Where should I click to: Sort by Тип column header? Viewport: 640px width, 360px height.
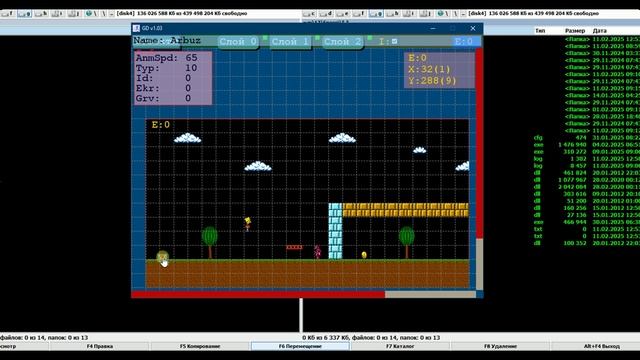[x=540, y=31]
